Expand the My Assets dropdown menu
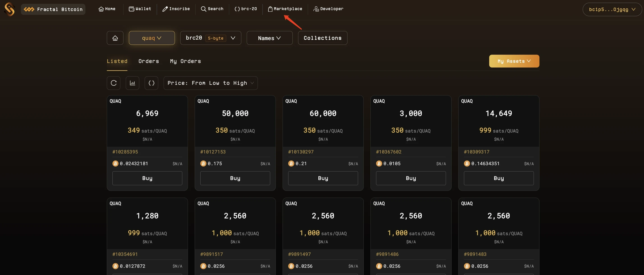The height and width of the screenshot is (275, 644). 514,61
